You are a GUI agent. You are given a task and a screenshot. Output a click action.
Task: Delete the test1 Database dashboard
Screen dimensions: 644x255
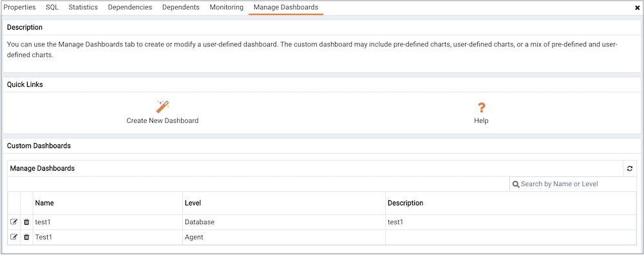tap(26, 222)
